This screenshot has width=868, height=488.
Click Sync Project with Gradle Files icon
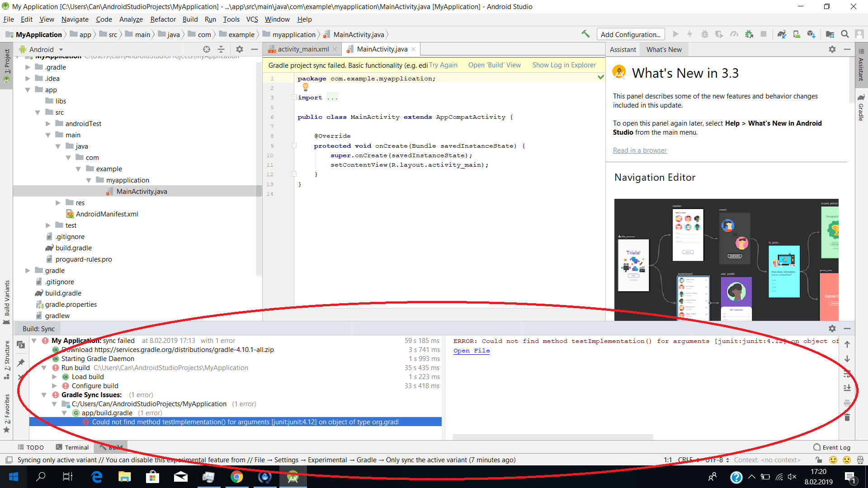pyautogui.click(x=782, y=34)
